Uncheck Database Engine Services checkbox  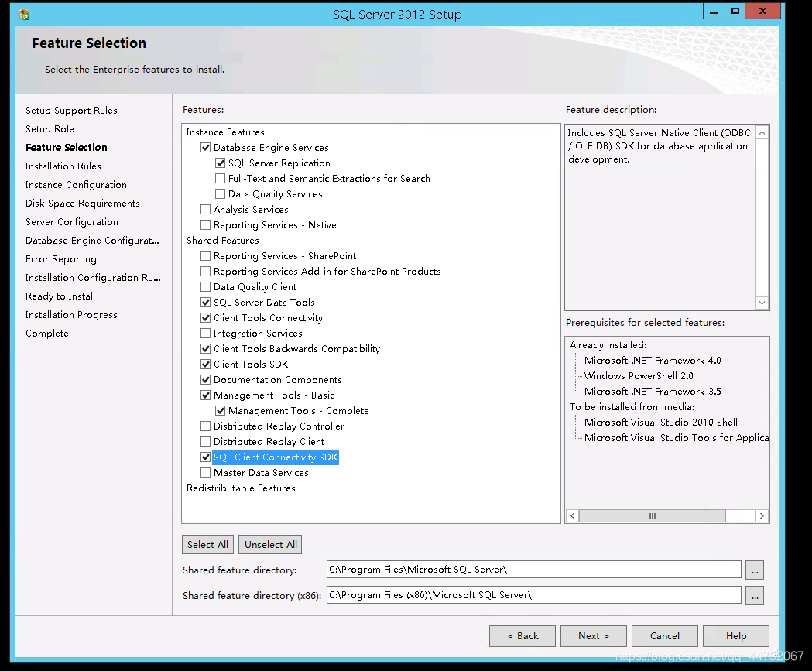pos(206,148)
